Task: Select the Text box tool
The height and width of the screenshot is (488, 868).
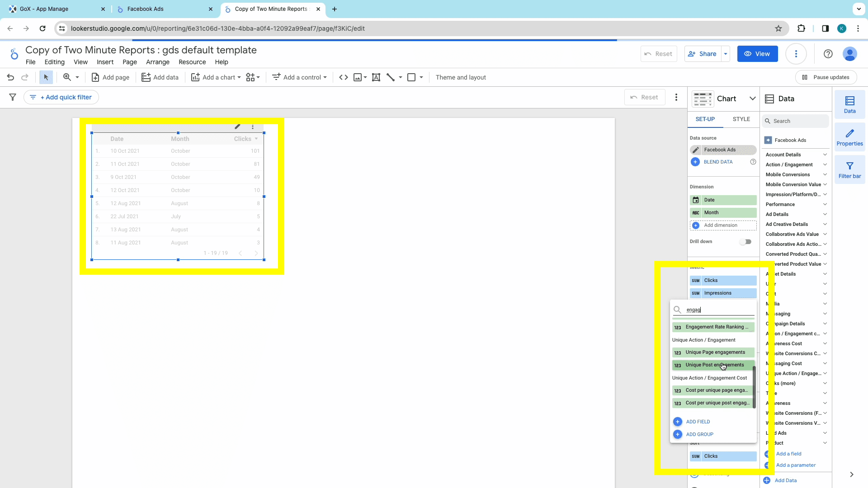Action: click(x=376, y=77)
